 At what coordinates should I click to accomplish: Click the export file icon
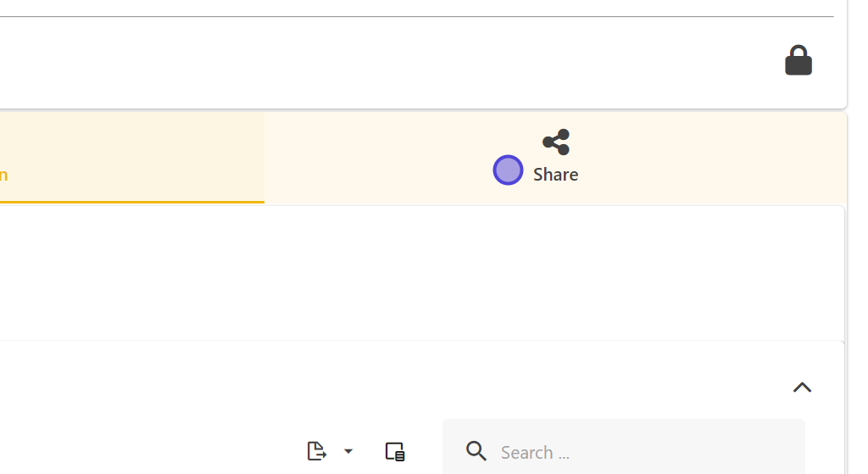coord(316,451)
